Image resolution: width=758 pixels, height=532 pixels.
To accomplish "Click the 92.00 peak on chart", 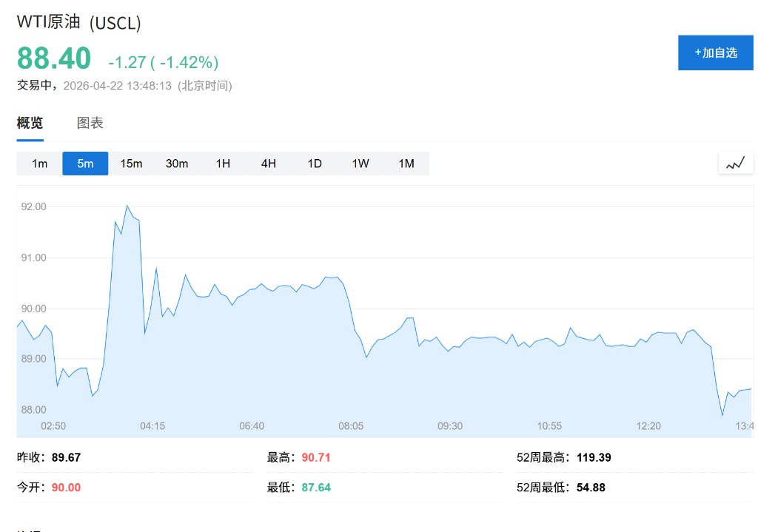I will [x=127, y=206].
